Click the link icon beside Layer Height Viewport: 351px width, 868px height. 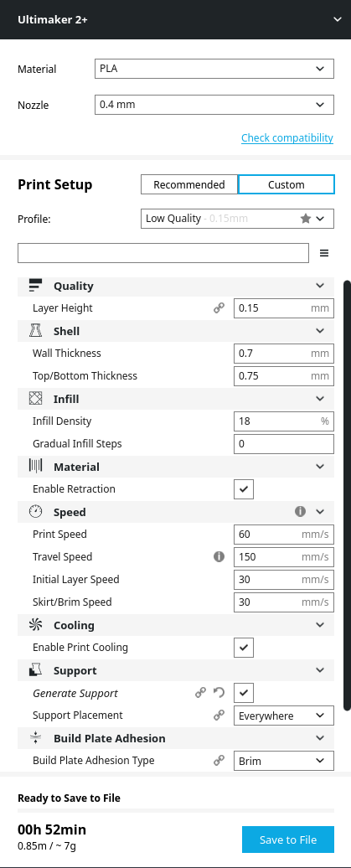click(219, 308)
